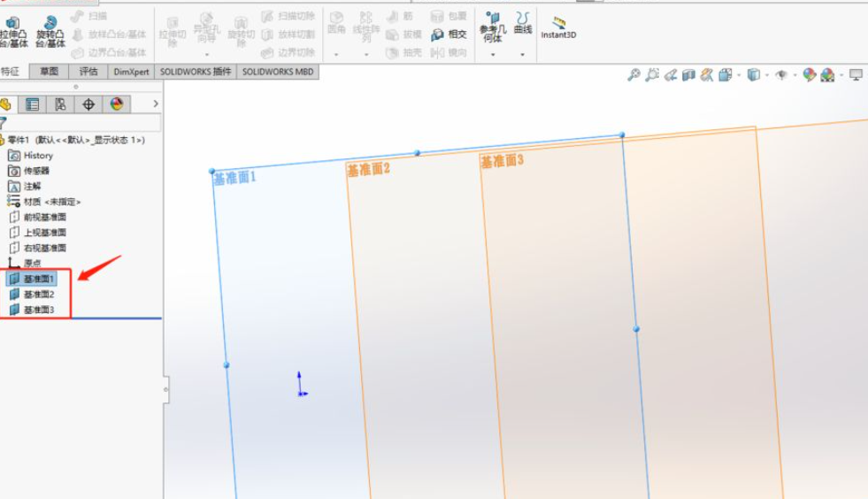This screenshot has width=868, height=499.
Task: Switch to the SOLIDWORKS 插件 tab
Action: coord(196,72)
